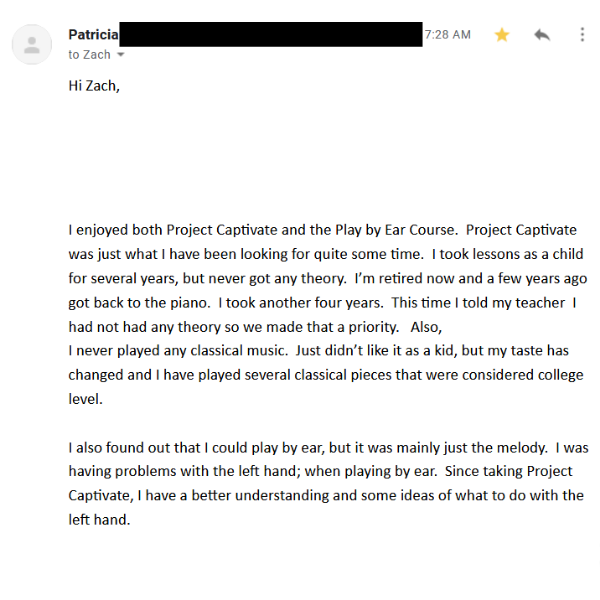Click the "Hi Zach," greeting line
This screenshot has height=600, width=600.
pyautogui.click(x=94, y=87)
